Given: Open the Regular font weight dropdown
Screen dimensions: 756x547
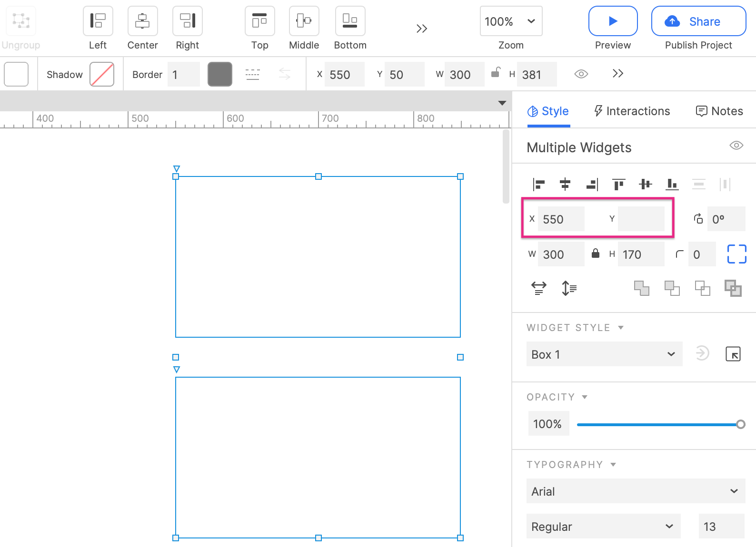Looking at the screenshot, I should click(603, 526).
